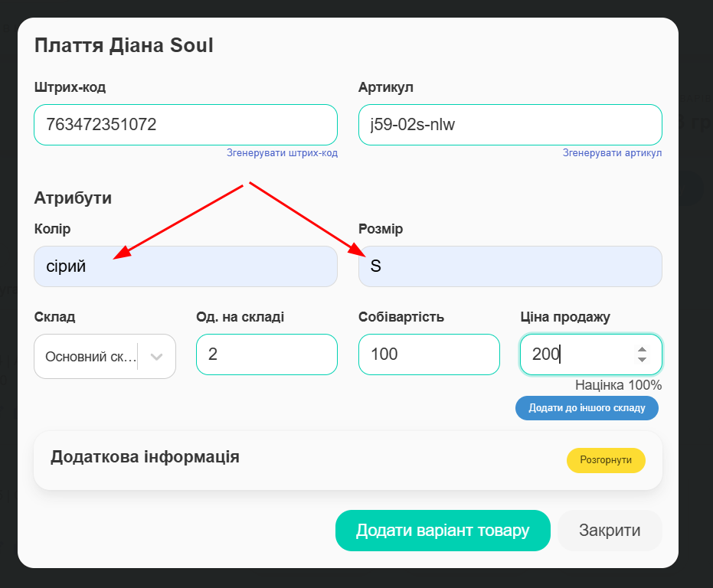Click the Згенерувати артикул link

click(612, 153)
